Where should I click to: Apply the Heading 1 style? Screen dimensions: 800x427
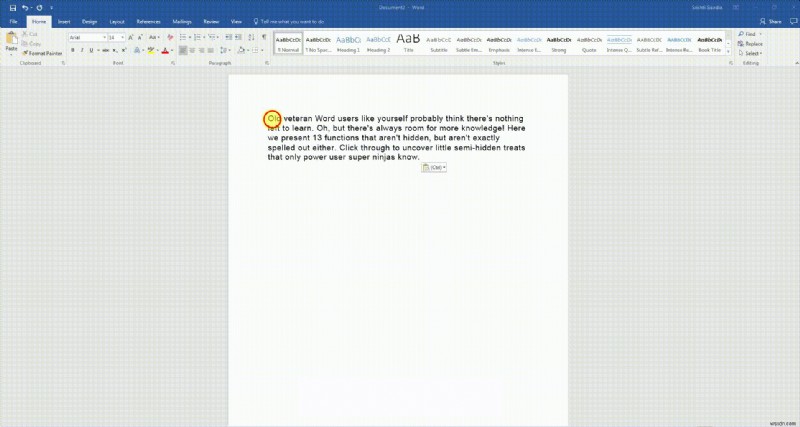tap(348, 43)
